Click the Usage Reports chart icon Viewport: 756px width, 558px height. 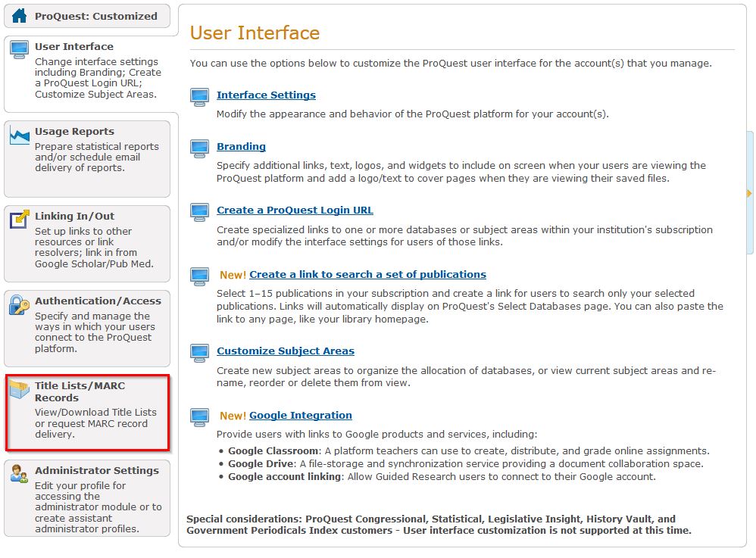[x=19, y=136]
